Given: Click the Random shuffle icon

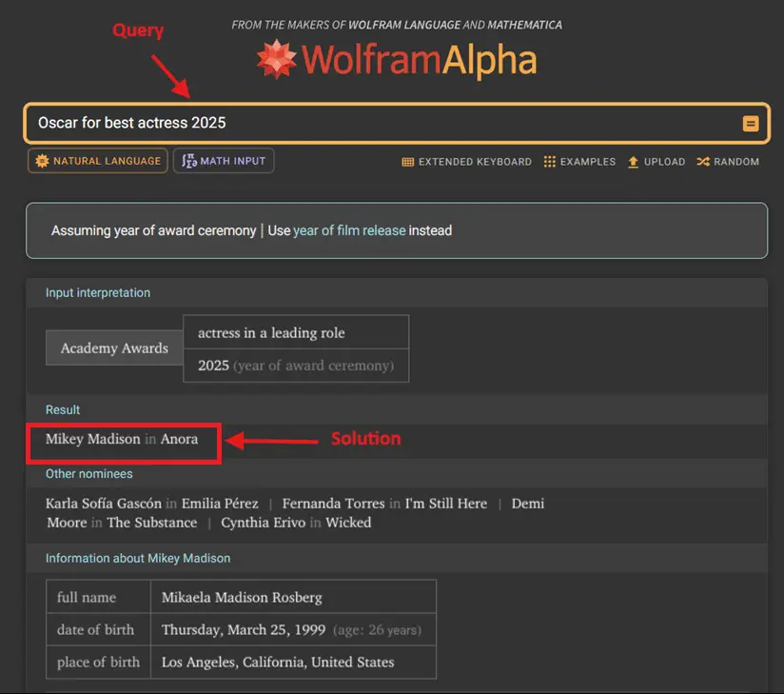Looking at the screenshot, I should coord(703,162).
